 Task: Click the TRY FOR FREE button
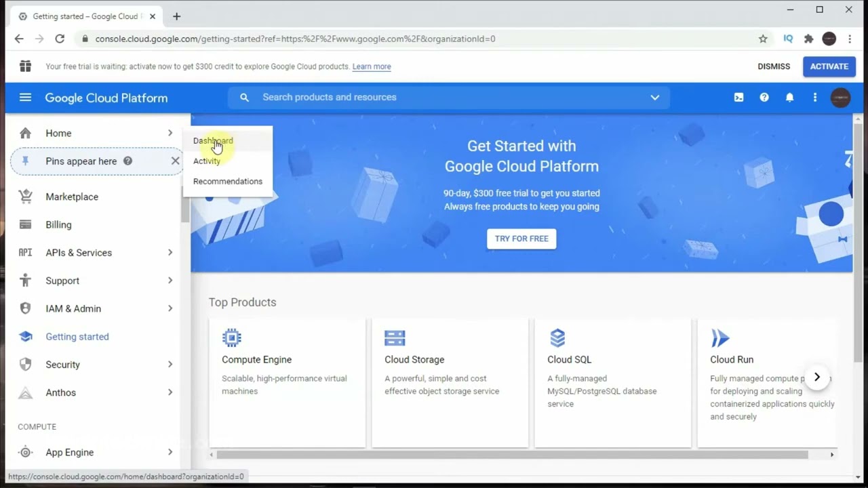click(x=521, y=239)
